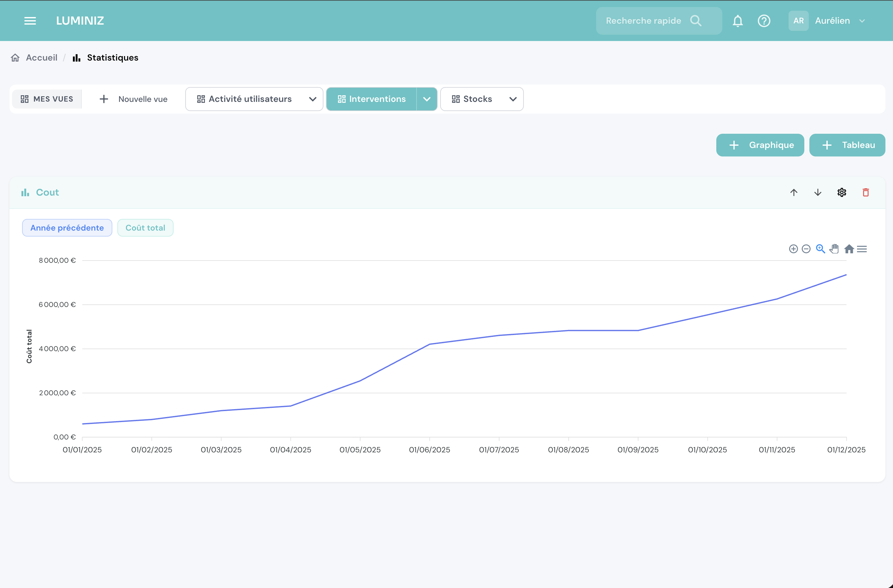
Task: Switch to the MES VUES tab
Action: [x=46, y=99]
